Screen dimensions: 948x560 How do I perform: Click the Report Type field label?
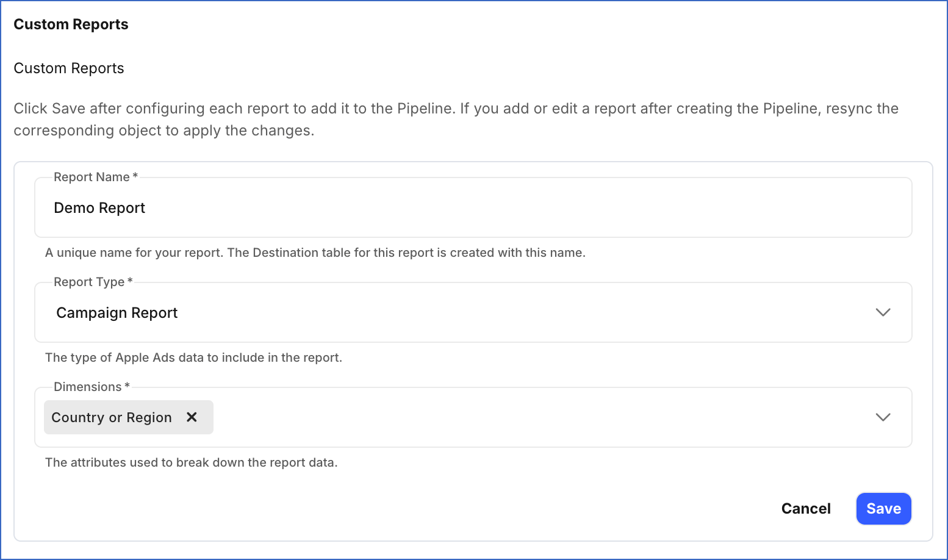93,282
